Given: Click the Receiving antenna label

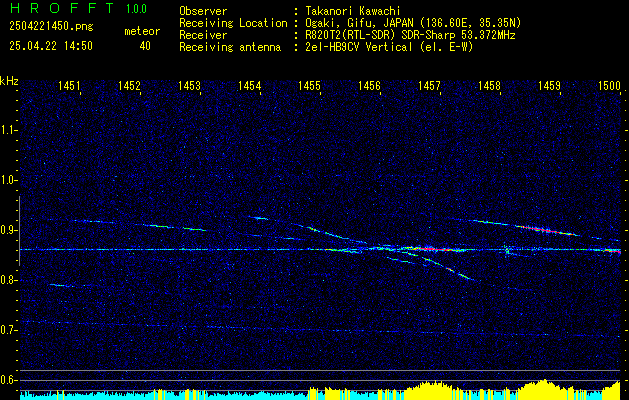Looking at the screenshot, I should tap(230, 47).
